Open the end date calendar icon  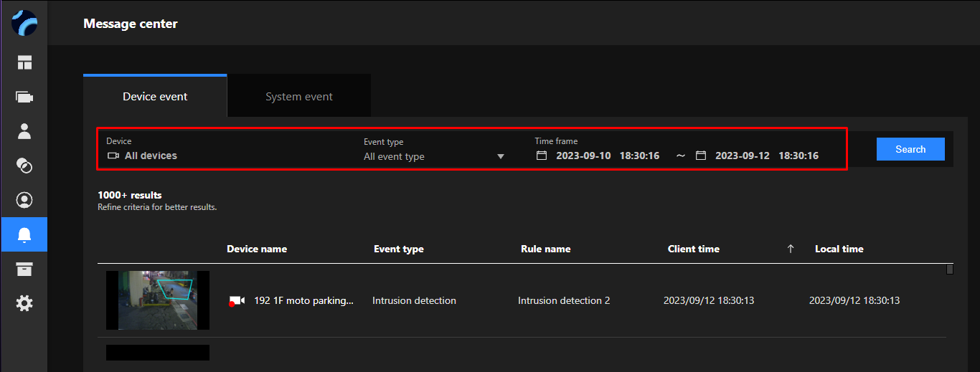pyautogui.click(x=701, y=156)
